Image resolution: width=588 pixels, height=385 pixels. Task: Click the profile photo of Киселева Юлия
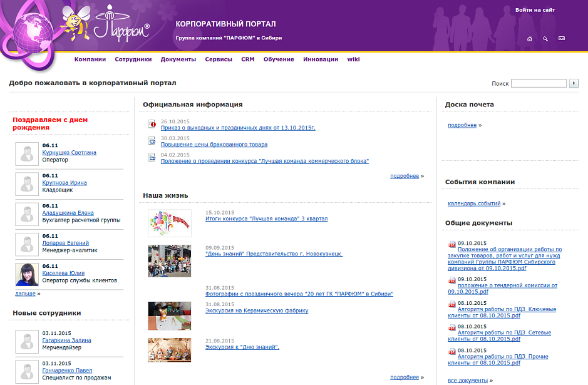[27, 274]
